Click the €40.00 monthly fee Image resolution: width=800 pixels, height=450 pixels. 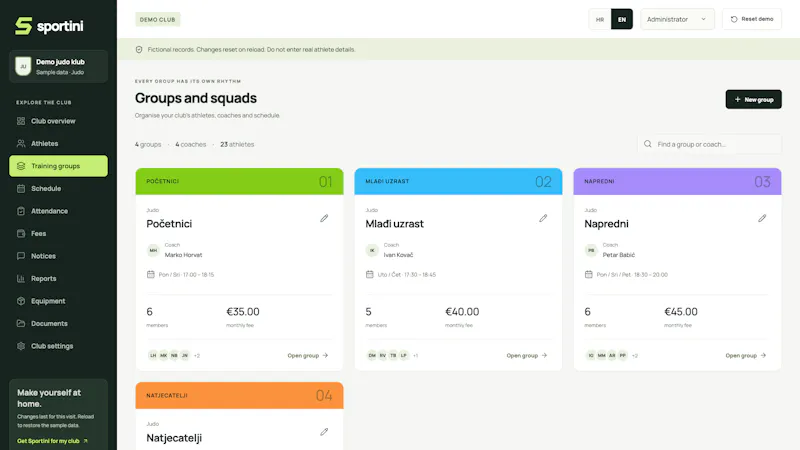coord(462,312)
